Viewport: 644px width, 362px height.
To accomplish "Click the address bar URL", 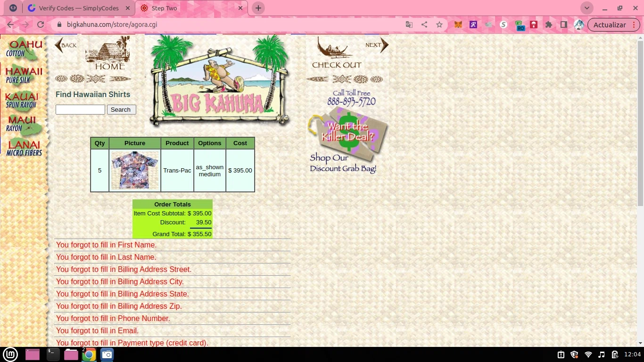I will (x=112, y=25).
